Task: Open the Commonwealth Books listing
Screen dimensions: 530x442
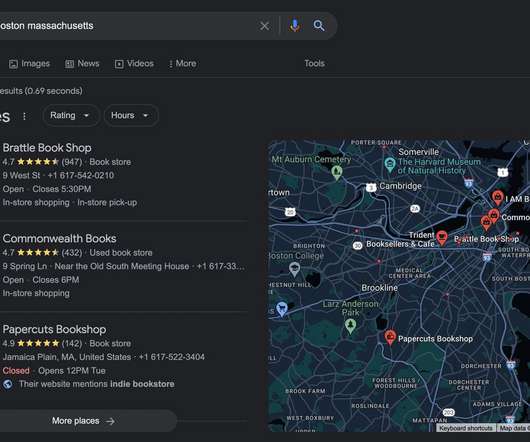Action: point(59,239)
